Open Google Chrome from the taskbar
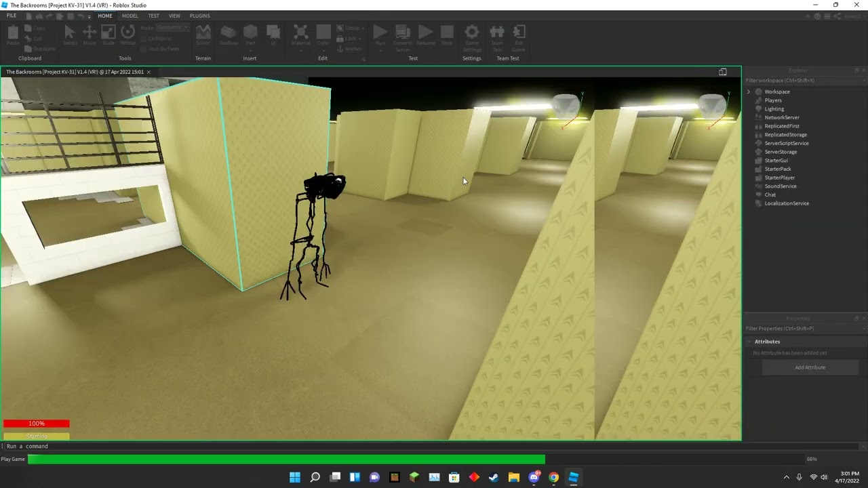Viewport: 868px width, 488px height. click(x=553, y=477)
